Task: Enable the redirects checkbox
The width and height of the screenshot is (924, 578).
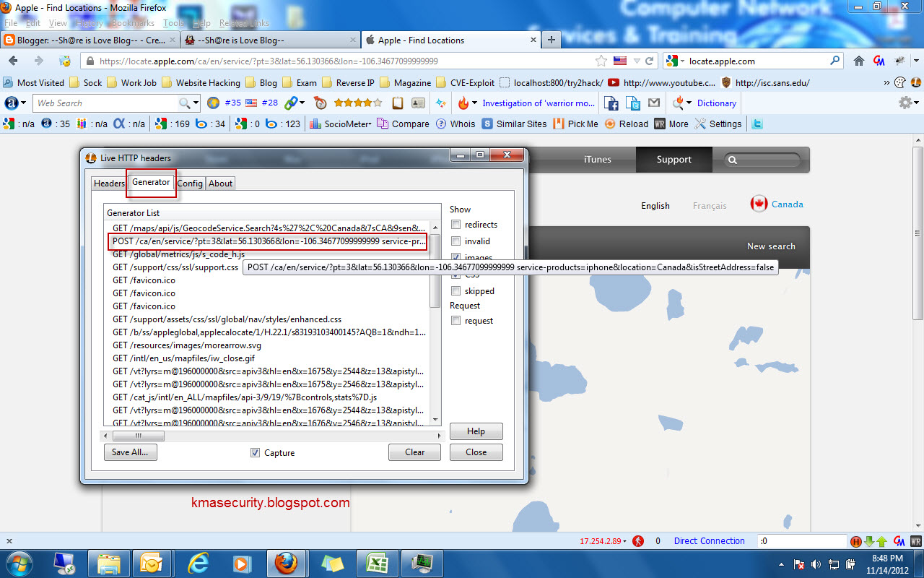Action: click(x=456, y=225)
